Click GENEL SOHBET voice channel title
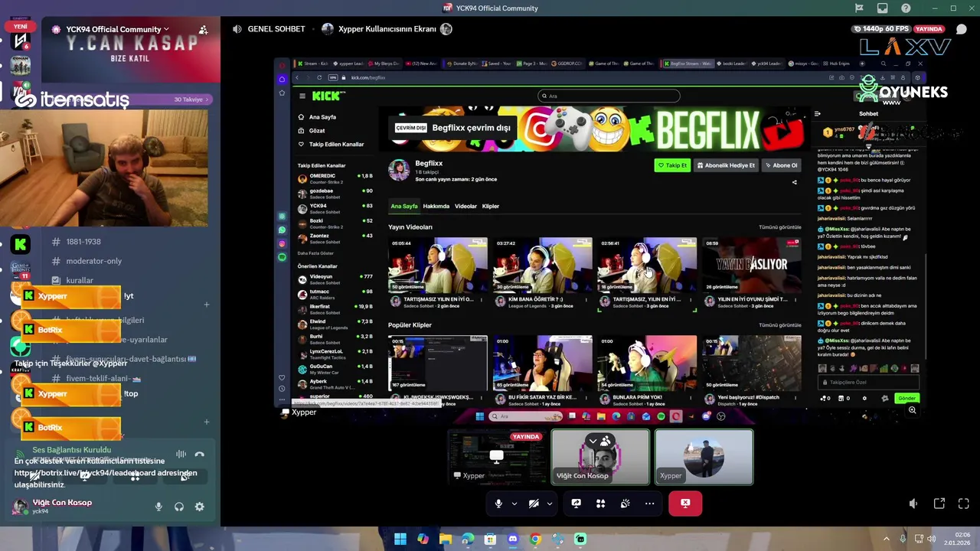Screen dimensions: 980x551 pos(276,29)
